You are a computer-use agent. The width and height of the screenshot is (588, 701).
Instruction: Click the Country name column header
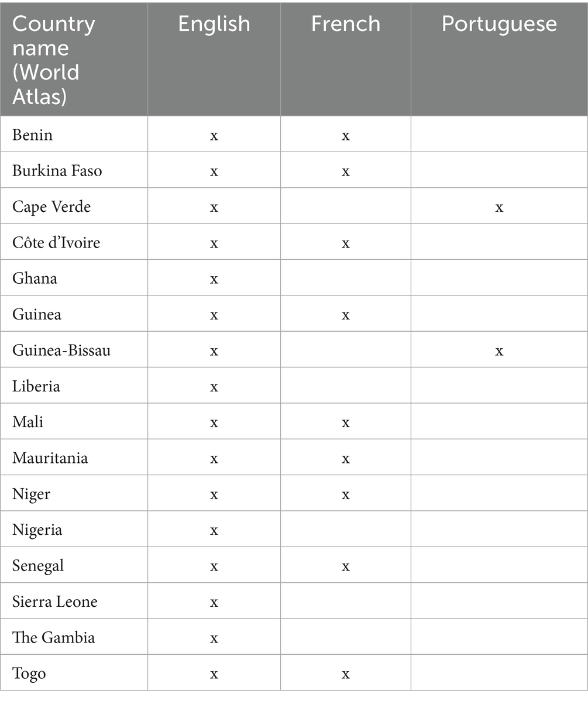(54, 59)
